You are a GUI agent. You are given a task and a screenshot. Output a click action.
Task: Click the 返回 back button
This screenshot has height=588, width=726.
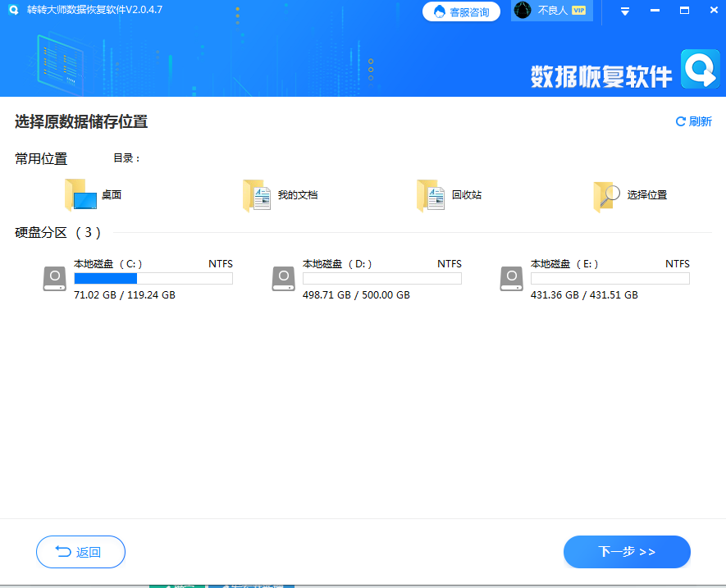tap(80, 552)
